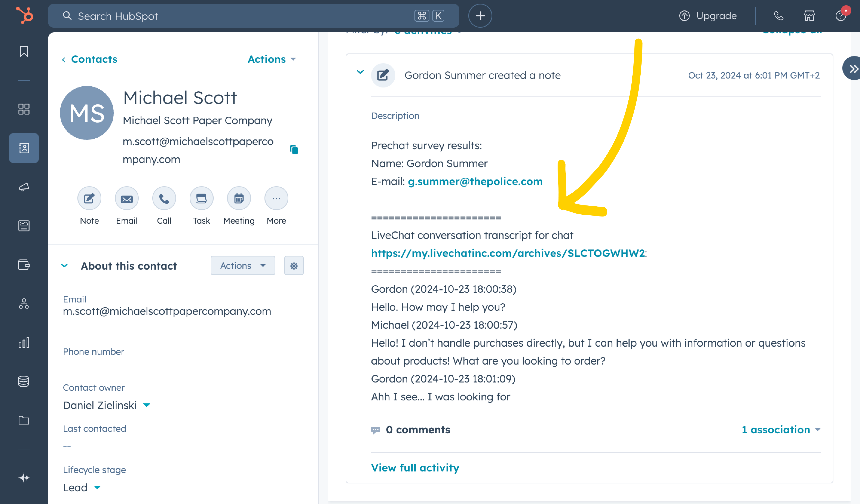Collapse the About this contact section

[65, 266]
